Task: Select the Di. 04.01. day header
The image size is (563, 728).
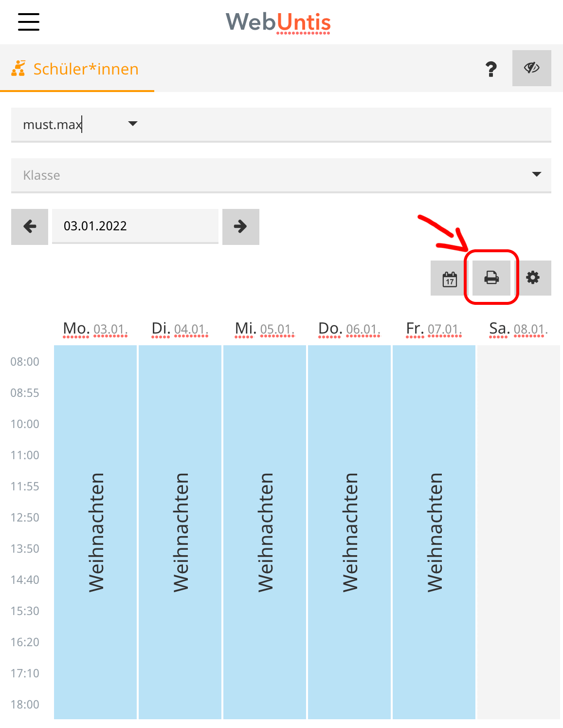Action: (180, 329)
